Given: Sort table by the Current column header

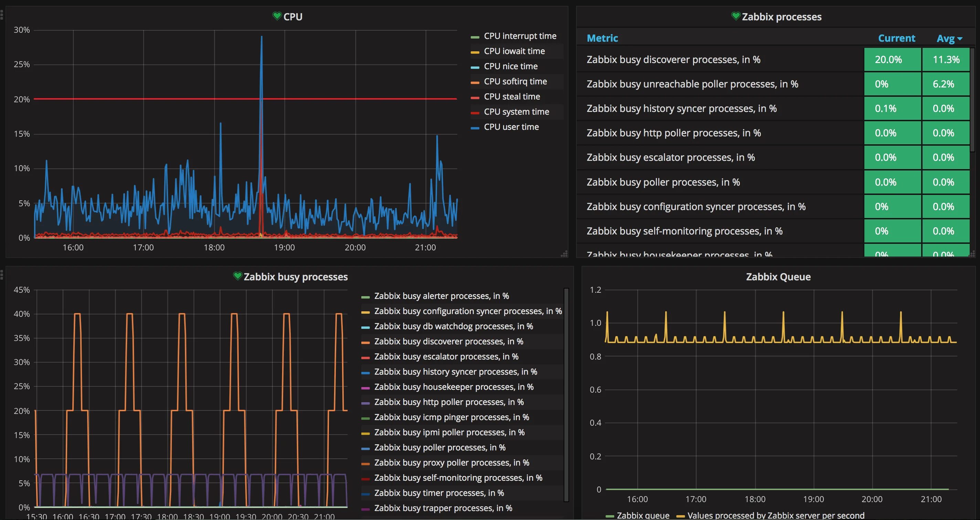Looking at the screenshot, I should (896, 38).
